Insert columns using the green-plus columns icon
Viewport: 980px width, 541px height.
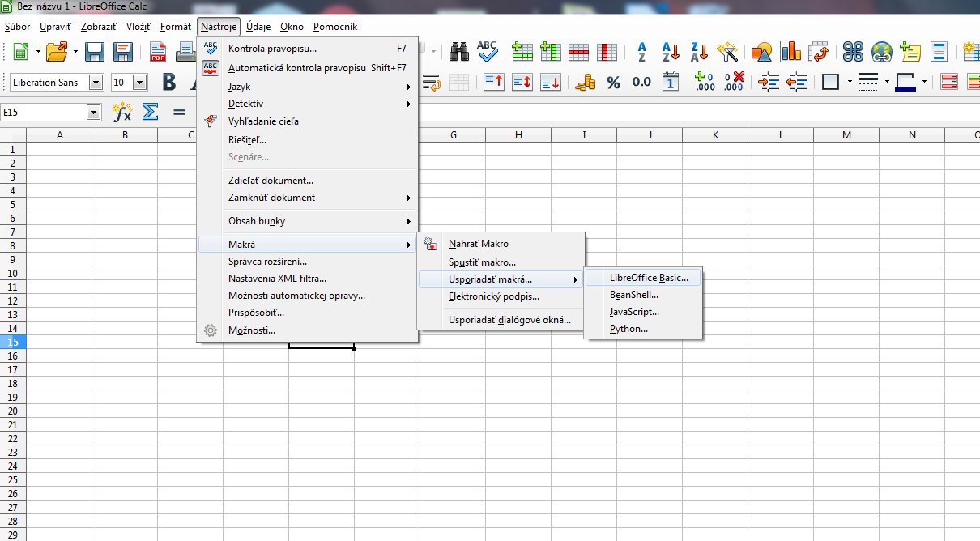[x=551, y=53]
